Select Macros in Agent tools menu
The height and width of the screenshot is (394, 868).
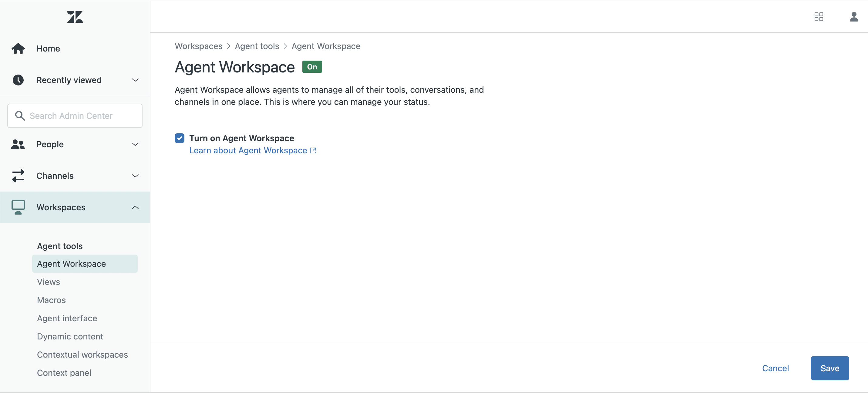[51, 300]
